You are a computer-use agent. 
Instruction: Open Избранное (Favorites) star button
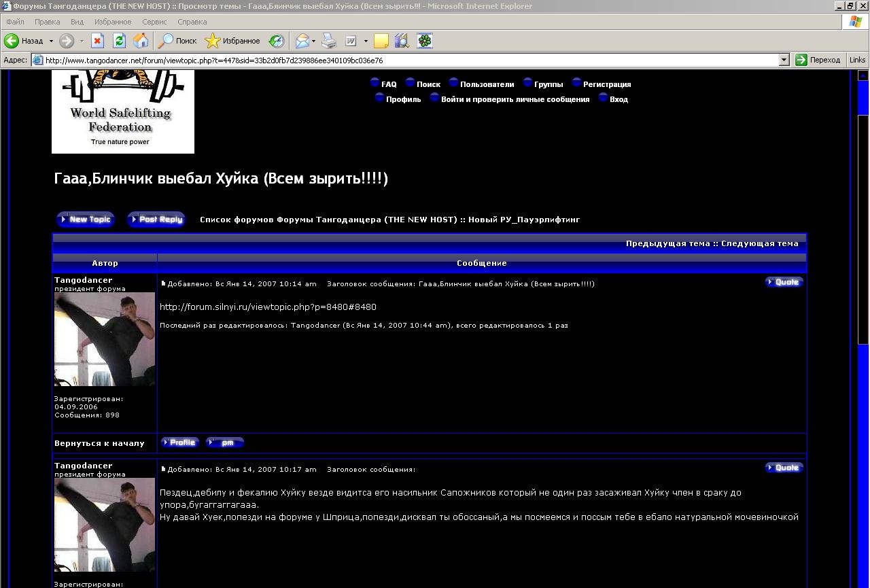click(x=232, y=41)
